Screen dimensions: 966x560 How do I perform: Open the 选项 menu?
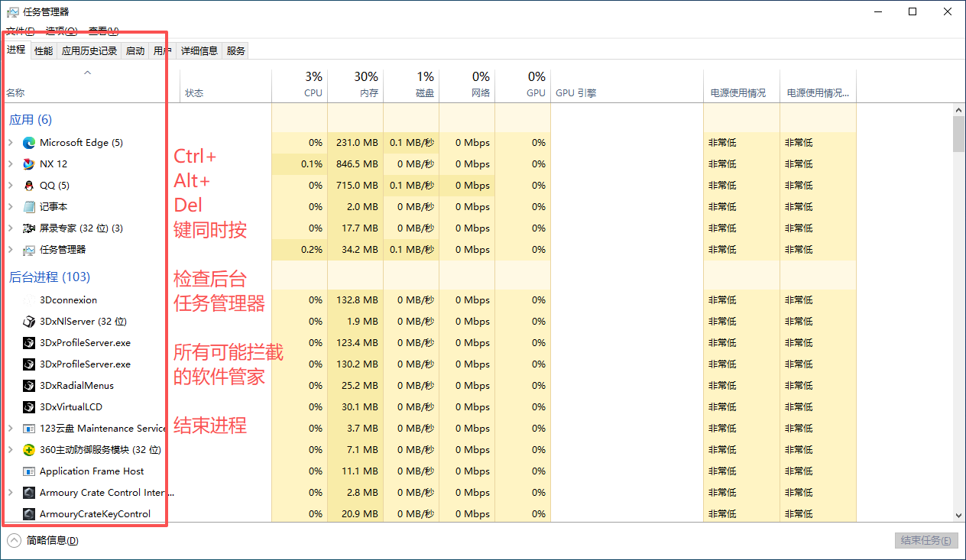click(x=61, y=31)
